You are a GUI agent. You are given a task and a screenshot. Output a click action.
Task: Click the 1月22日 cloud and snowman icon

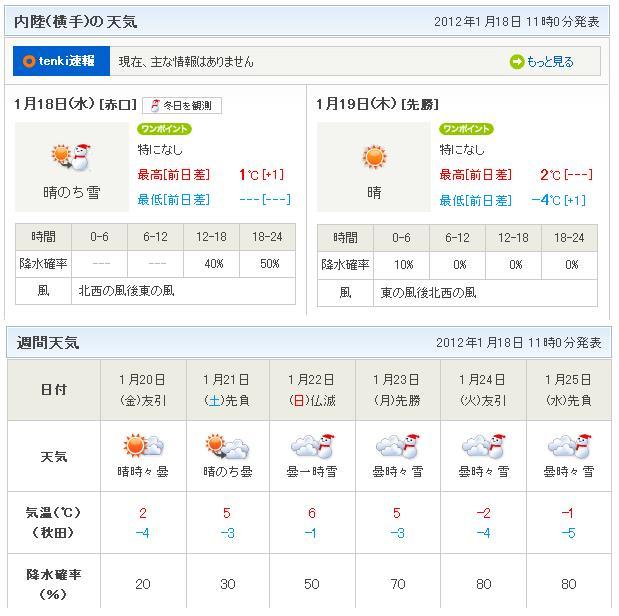[x=312, y=446]
